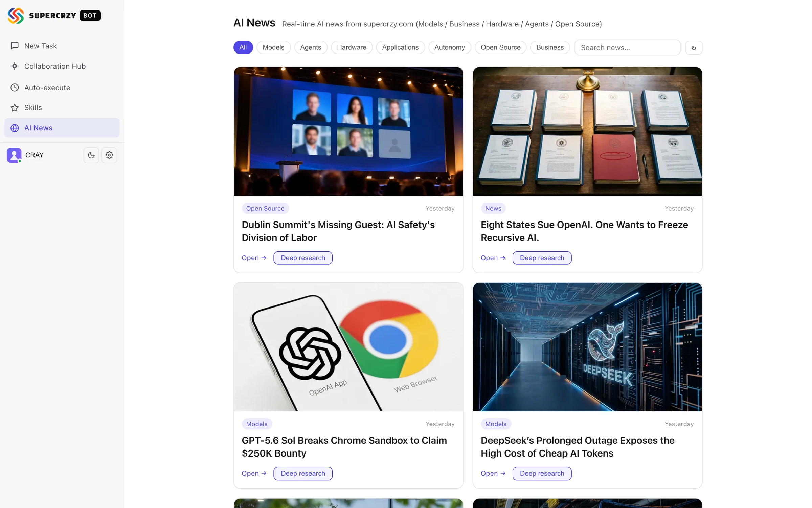Click the Skills star icon
Screen dimensions: 812x508
(x=15, y=108)
